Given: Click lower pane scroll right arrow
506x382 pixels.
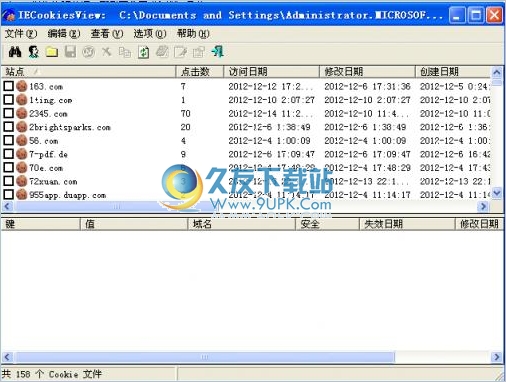Looking at the screenshot, I should coord(497,357).
